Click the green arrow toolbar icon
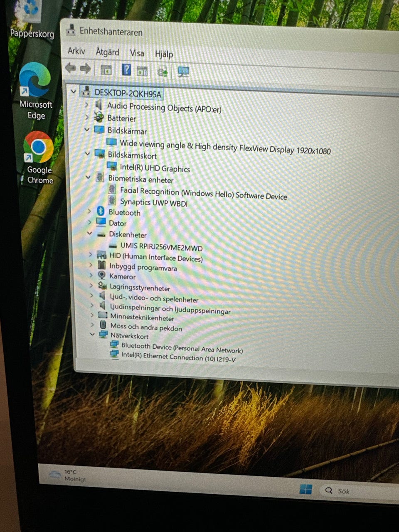The image size is (399, 532). (x=162, y=72)
